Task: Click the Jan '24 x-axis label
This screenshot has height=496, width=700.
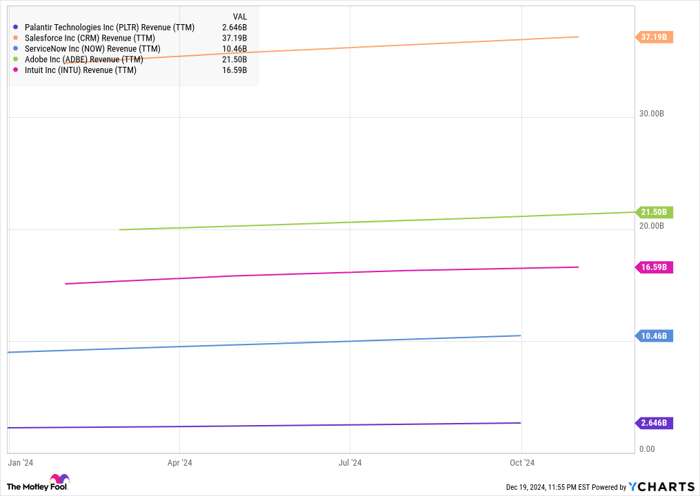Action: click(x=20, y=463)
